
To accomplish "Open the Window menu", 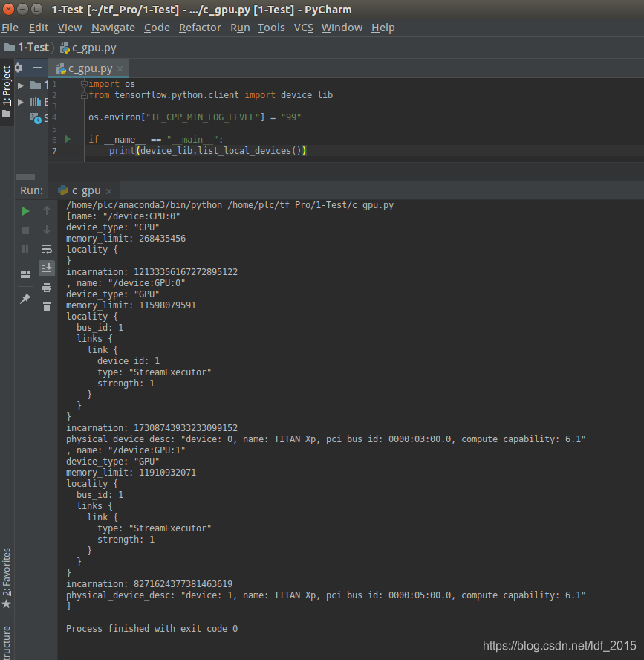I will tap(342, 27).
